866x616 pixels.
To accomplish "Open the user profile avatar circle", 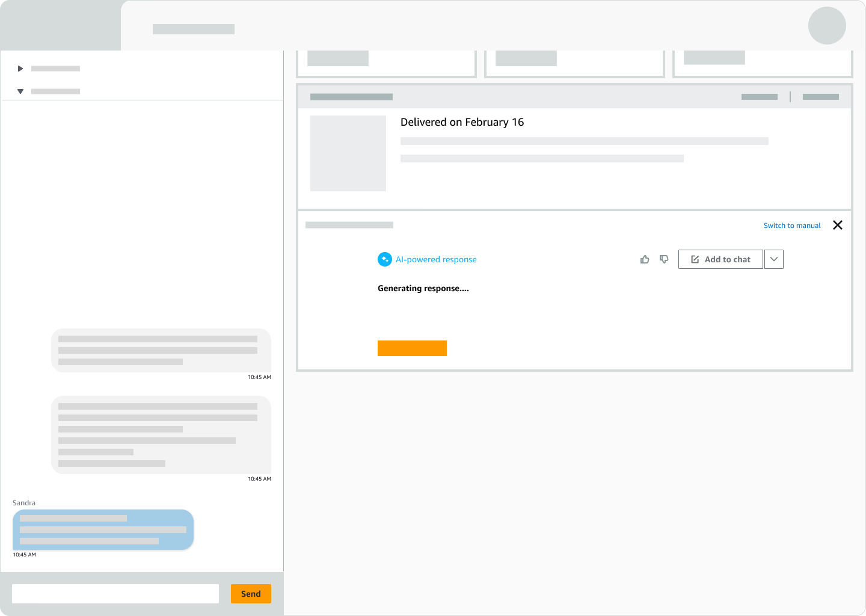I will (x=827, y=26).
